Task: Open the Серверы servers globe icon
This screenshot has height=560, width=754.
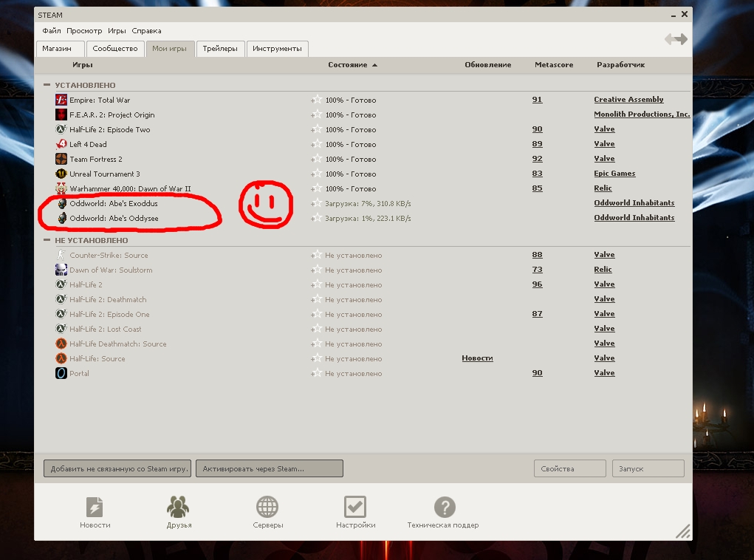Action: 267,507
